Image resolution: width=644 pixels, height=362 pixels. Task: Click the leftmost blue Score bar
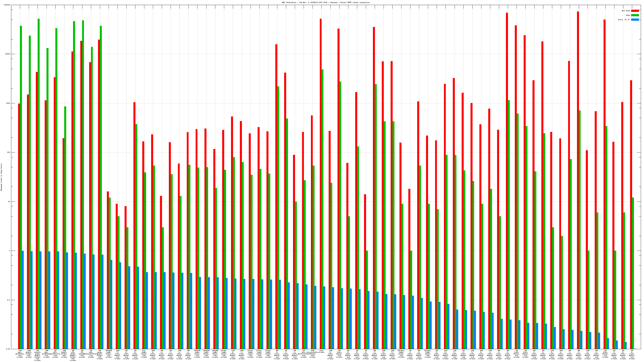click(x=23, y=300)
